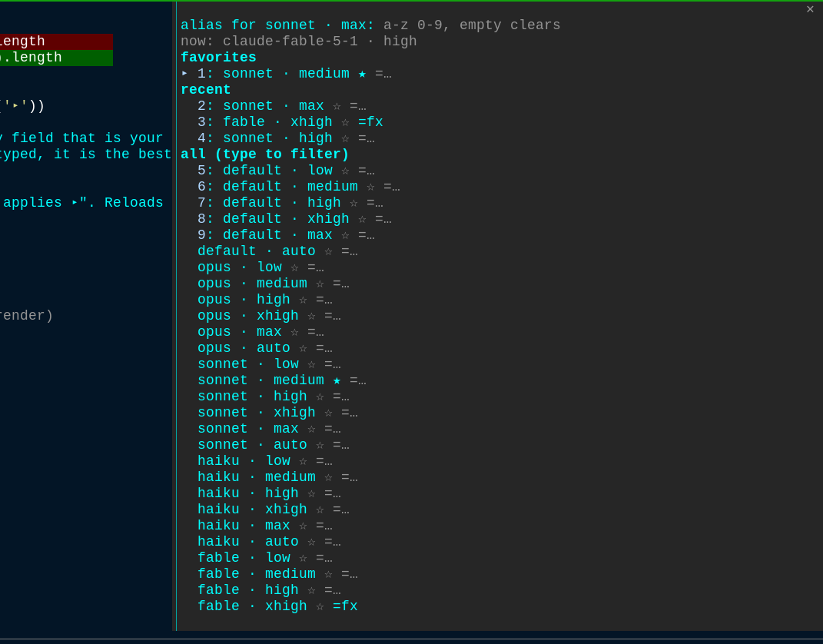
Task: Toggle star on haiku low
Action: [x=303, y=461]
